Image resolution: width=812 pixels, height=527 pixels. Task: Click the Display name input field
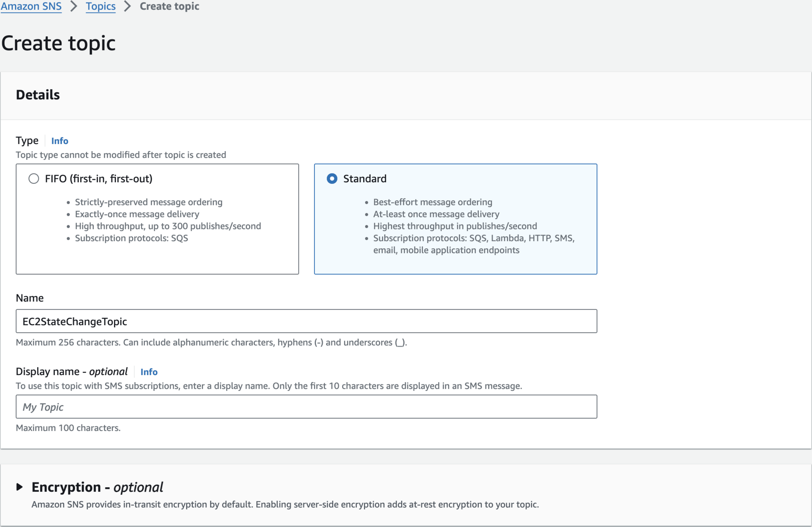[306, 407]
